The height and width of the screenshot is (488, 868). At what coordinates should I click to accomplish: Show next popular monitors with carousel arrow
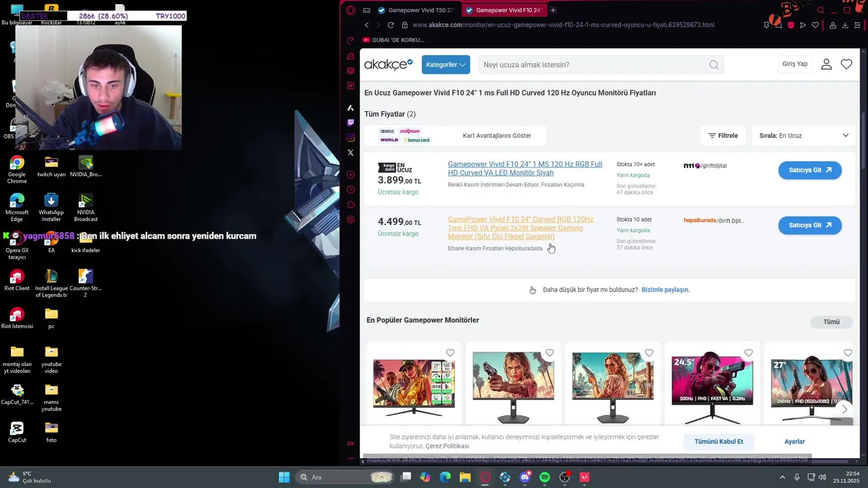[x=844, y=409]
